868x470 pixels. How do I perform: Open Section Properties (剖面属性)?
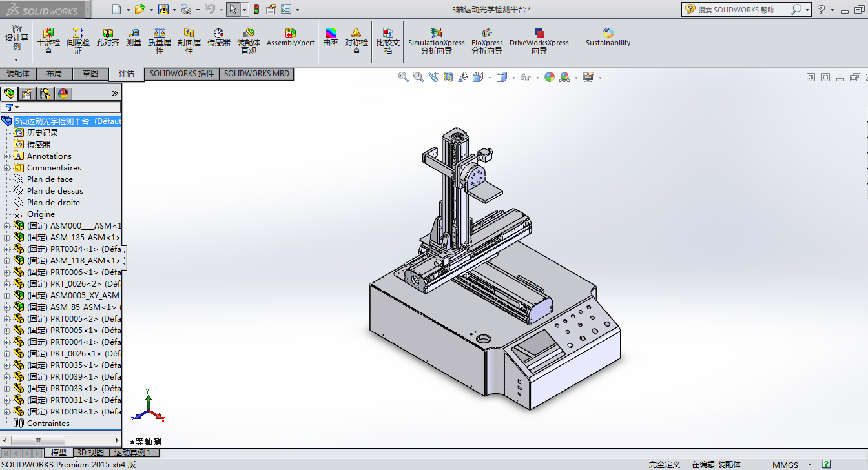(189, 39)
